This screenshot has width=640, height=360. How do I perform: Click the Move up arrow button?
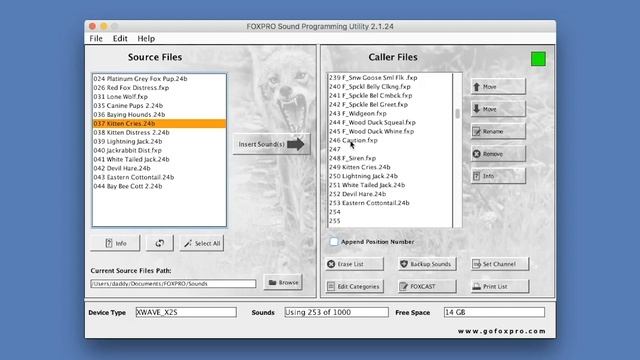tap(498, 87)
